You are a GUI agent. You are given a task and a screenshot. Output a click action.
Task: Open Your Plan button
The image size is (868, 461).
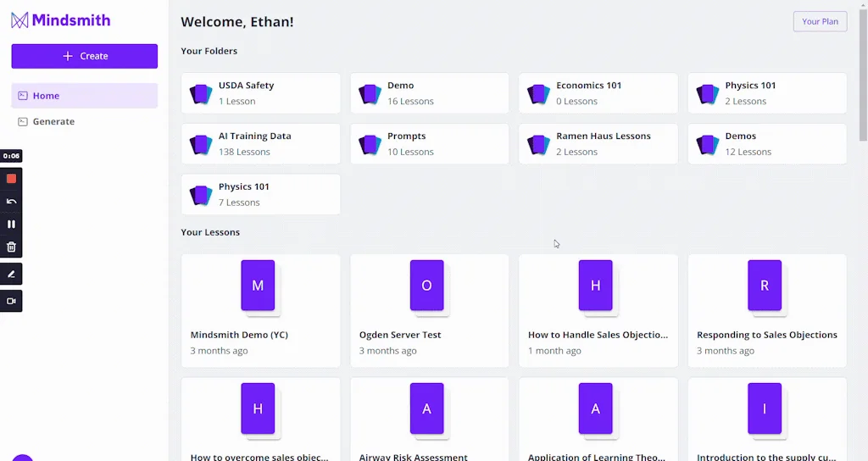click(x=819, y=21)
